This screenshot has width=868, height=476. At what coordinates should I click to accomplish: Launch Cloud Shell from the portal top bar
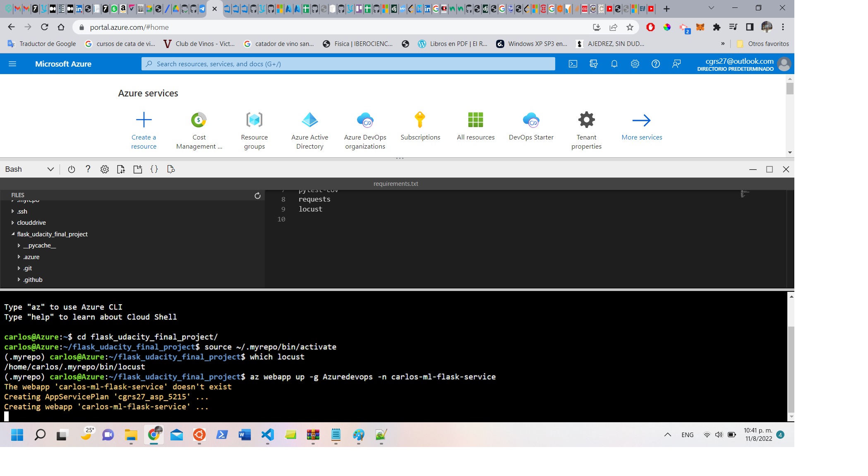(573, 64)
